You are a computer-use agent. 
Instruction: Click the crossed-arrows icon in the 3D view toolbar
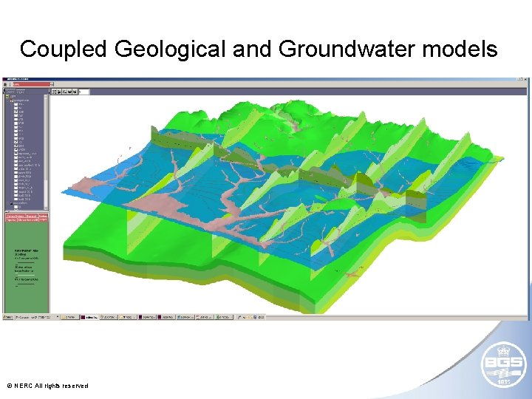pyautogui.click(x=54, y=92)
